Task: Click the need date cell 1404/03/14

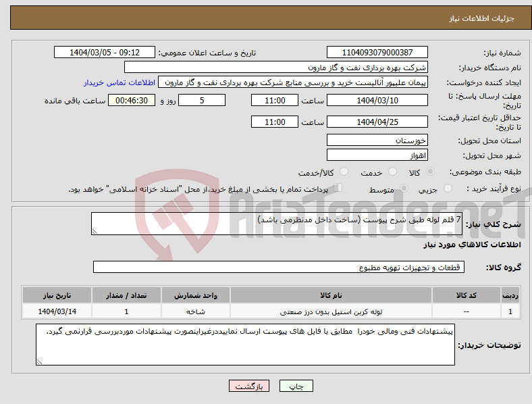Action: point(57,311)
